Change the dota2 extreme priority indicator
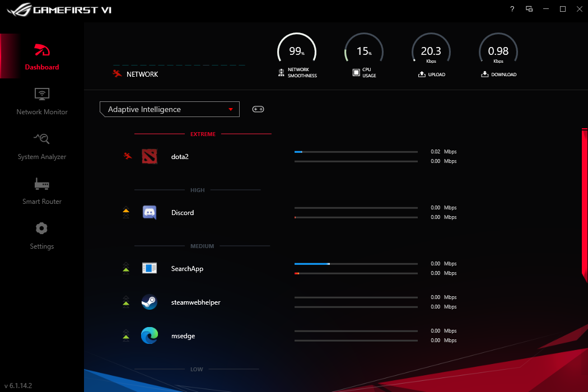This screenshot has width=588, height=392. point(128,156)
